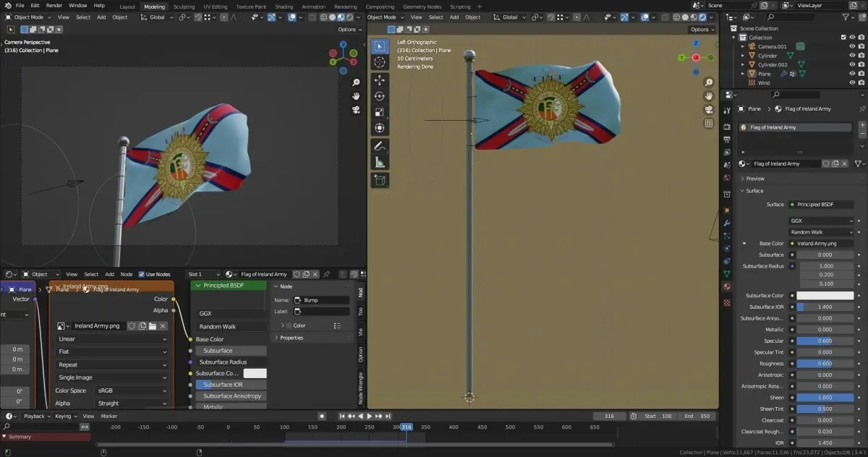Open the Object Data properties tab
This screenshot has height=457, width=868.
(x=727, y=273)
